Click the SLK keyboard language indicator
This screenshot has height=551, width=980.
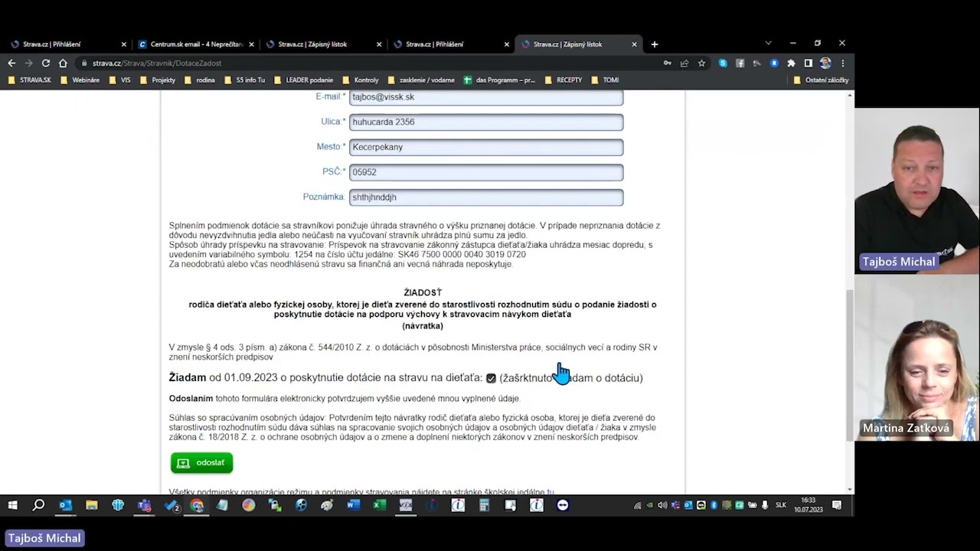(x=781, y=505)
